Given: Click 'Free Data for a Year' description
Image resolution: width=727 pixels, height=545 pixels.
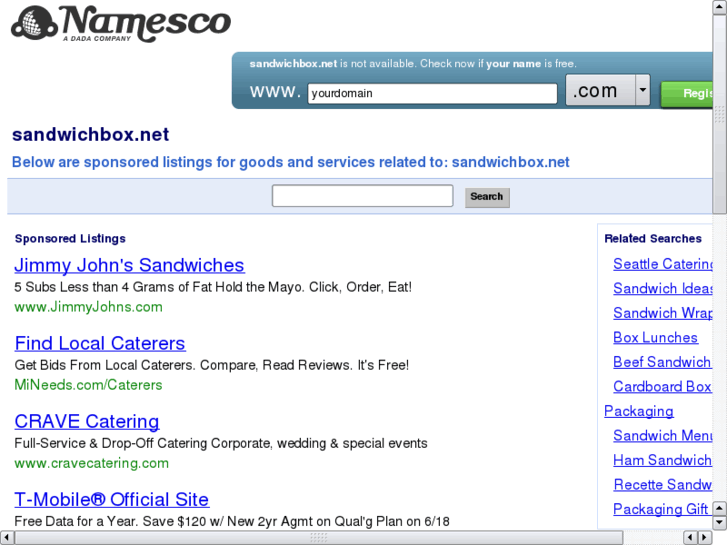Looking at the screenshot, I should point(232,521).
